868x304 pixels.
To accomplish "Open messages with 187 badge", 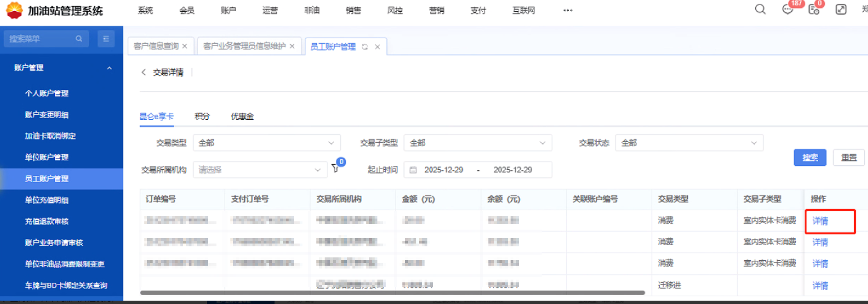I will pyautogui.click(x=788, y=9).
